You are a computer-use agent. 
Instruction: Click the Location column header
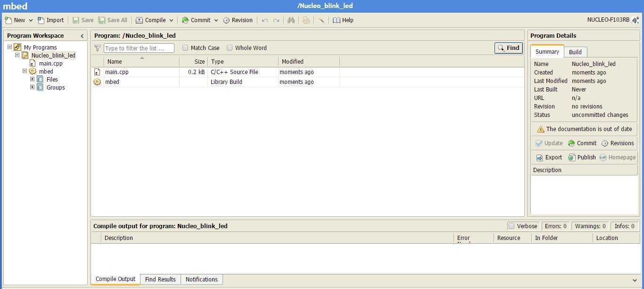click(616, 238)
